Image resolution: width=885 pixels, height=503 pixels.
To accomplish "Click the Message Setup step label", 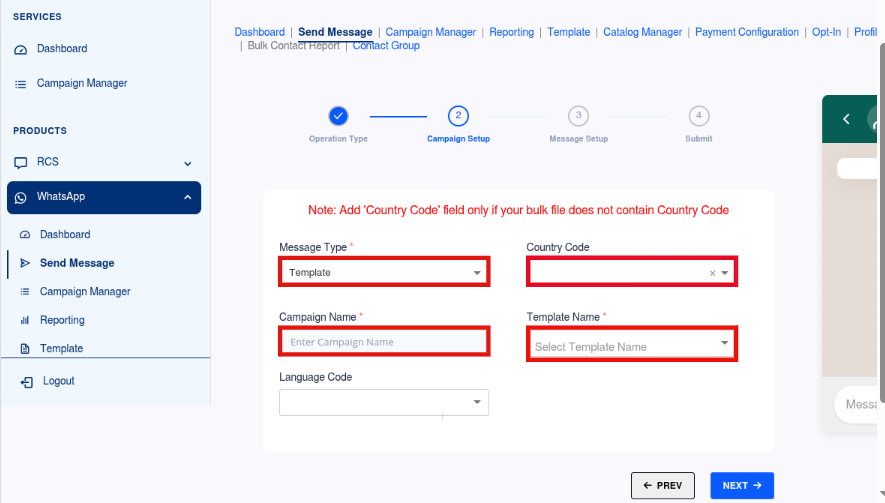I will coord(579,139).
